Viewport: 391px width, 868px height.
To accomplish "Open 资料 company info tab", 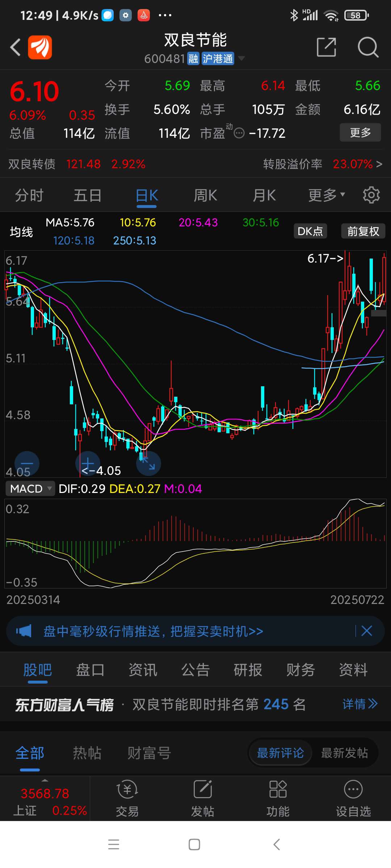I will [x=353, y=670].
